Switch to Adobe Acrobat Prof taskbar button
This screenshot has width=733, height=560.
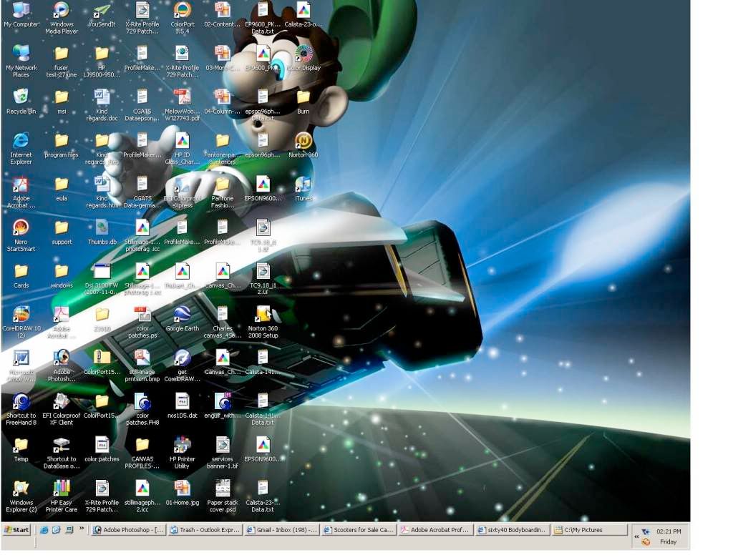click(x=436, y=530)
